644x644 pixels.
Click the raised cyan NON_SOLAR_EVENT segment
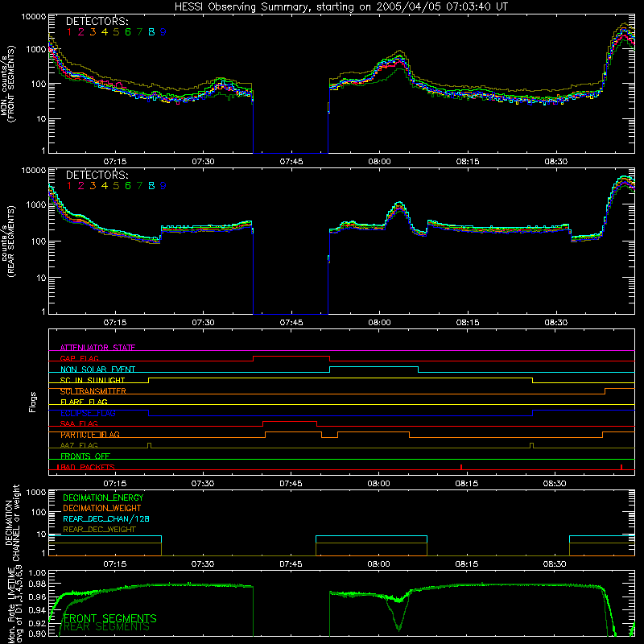tap(374, 367)
